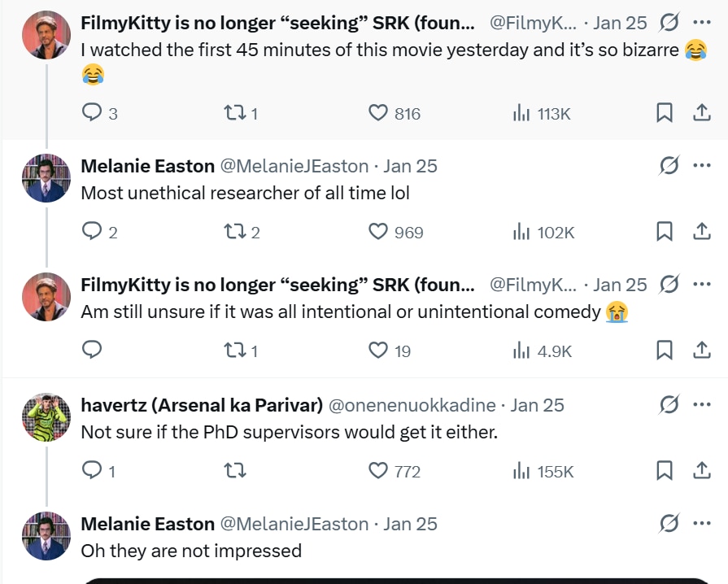Viewport: 728px width, 584px height.
Task: Bookmark the "unintentional comedy" tweet
Action: coord(665,351)
